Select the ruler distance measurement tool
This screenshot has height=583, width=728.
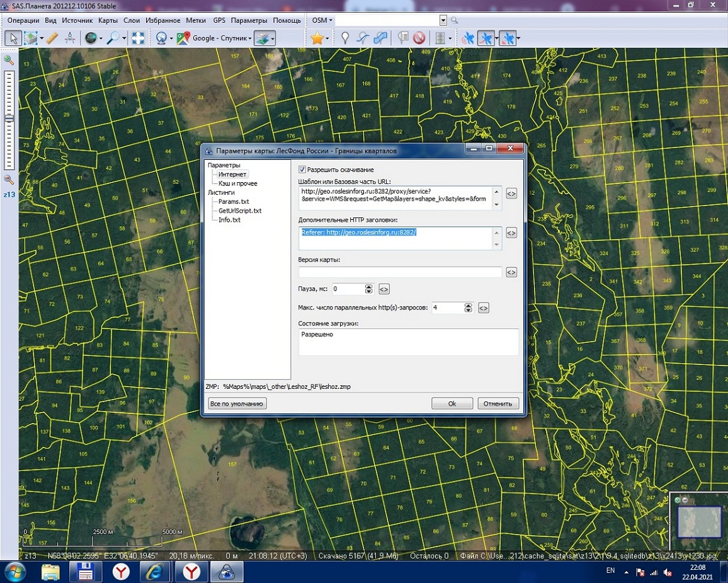click(52, 38)
